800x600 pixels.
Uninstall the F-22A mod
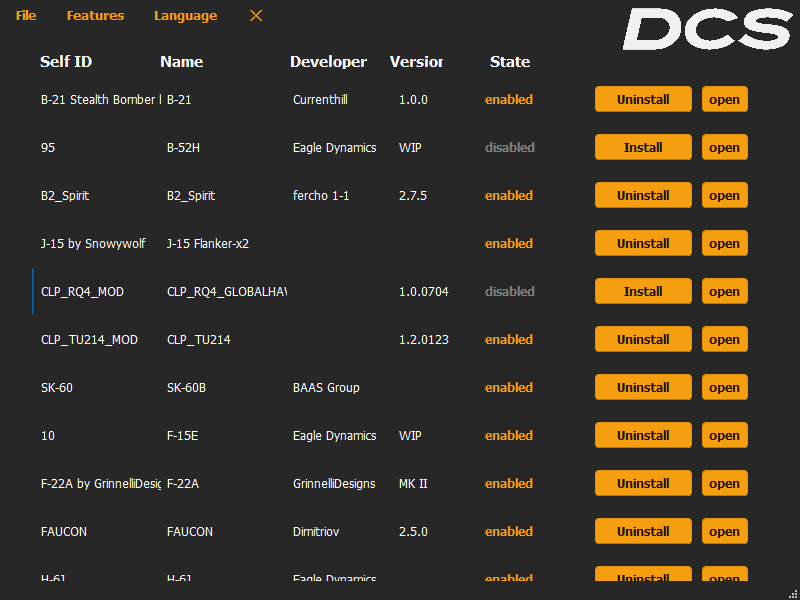643,484
